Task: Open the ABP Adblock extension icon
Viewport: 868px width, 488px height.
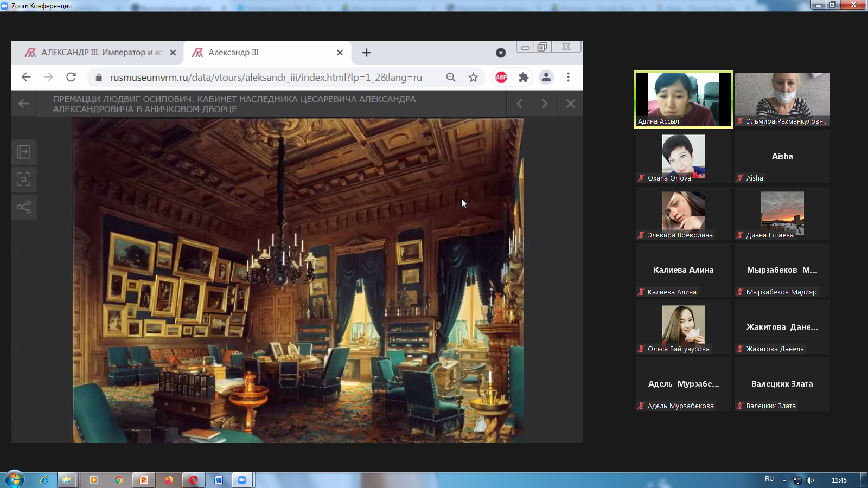Action: pyautogui.click(x=501, y=77)
